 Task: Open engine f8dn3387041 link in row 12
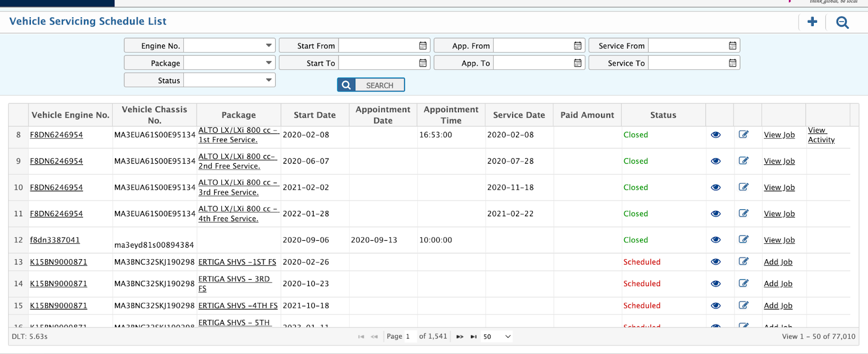click(x=55, y=240)
